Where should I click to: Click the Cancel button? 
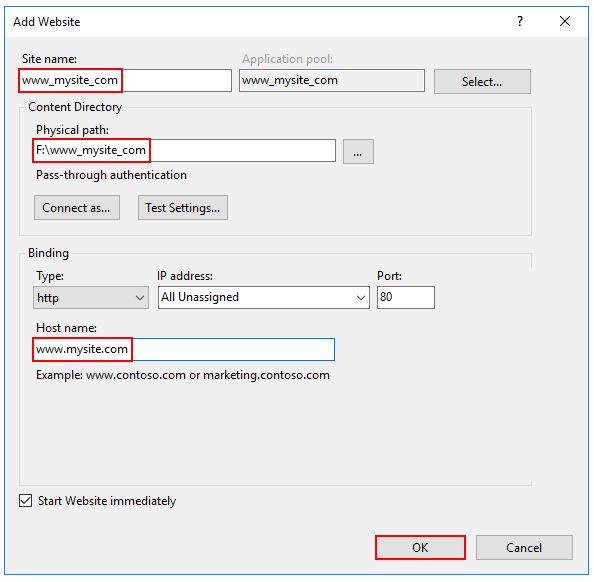coord(524,548)
